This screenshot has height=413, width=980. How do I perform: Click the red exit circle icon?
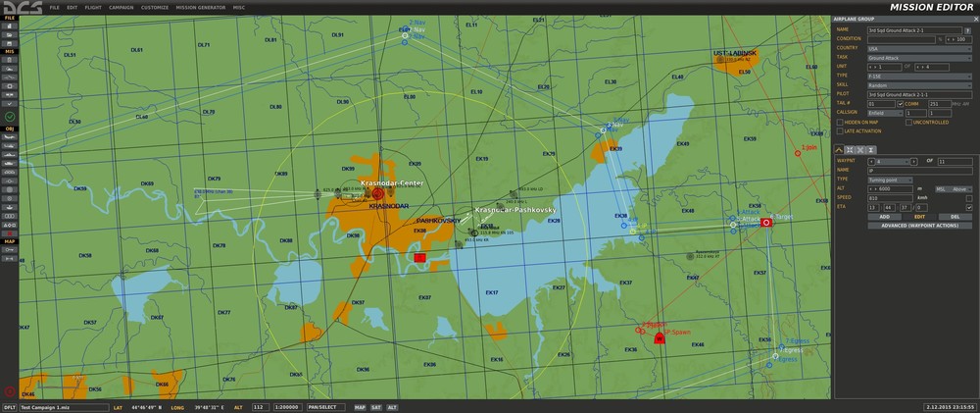(10, 391)
